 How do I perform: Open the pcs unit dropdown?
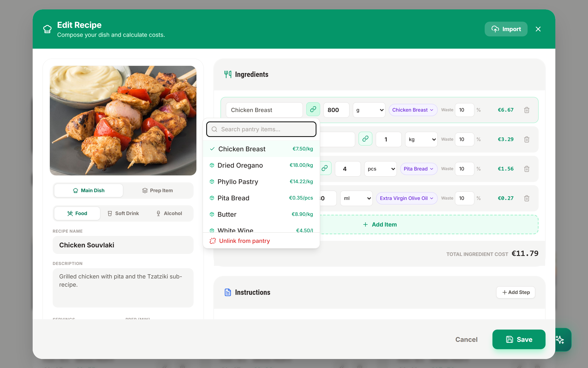(380, 169)
